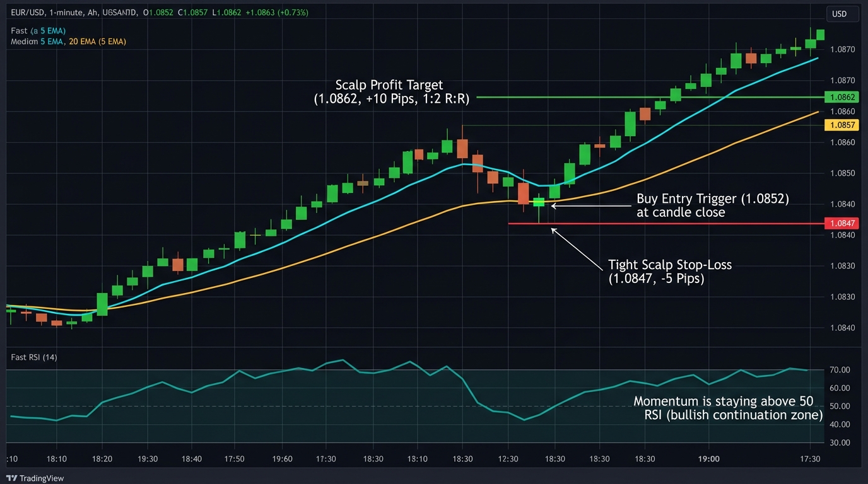Click the Momentum is staying above 50 note
The width and height of the screenshot is (868, 484).
pyautogui.click(x=728, y=408)
